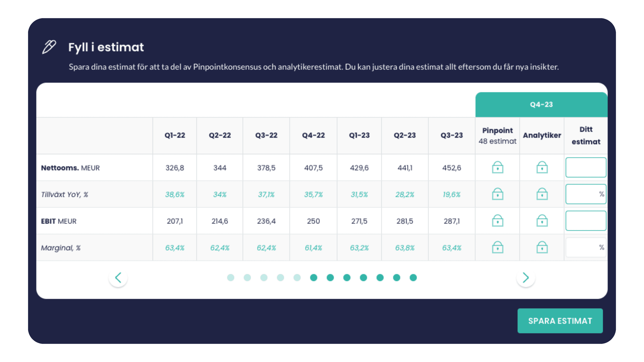Click the 378,5 net sales value
Viewport: 644px width, 362px height.
pyautogui.click(x=266, y=168)
